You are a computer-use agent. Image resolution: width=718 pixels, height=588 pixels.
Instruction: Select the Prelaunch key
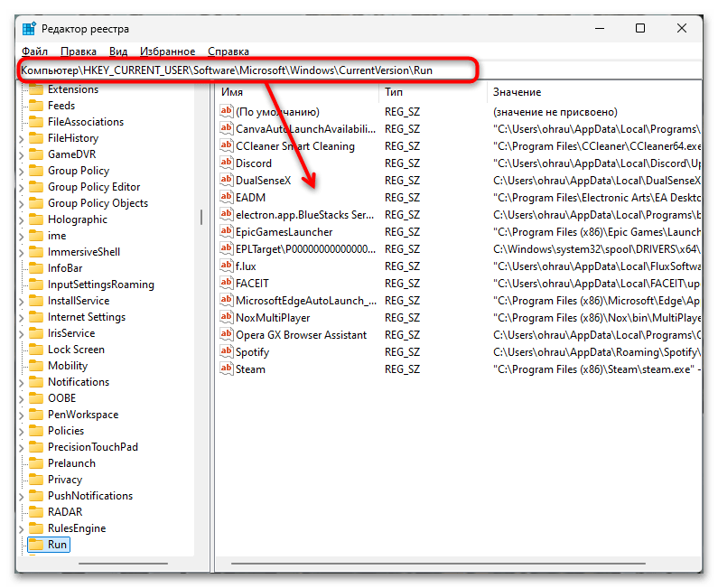tap(71, 463)
